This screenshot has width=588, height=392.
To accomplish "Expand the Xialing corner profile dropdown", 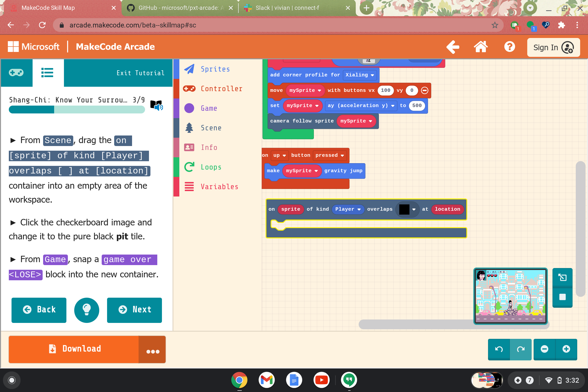I will [x=360, y=75].
